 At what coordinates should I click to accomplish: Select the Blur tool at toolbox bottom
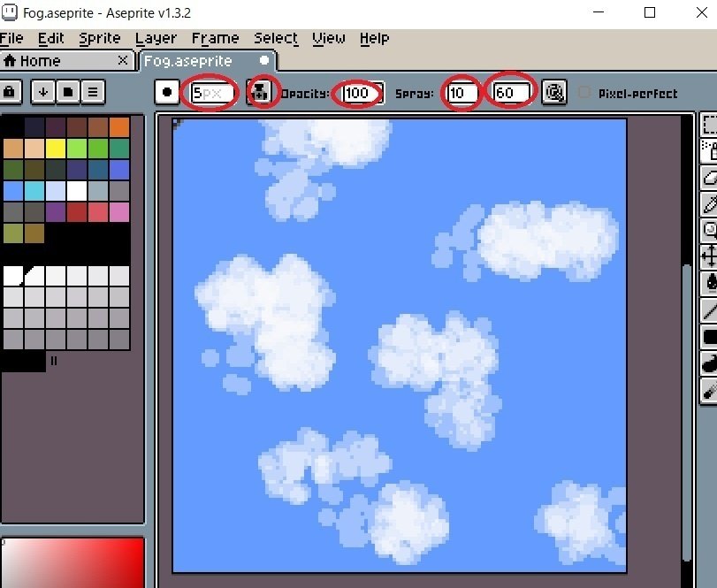click(710, 391)
